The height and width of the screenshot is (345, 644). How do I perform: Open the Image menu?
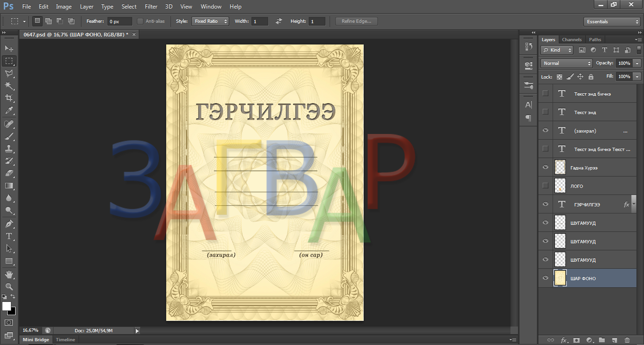coord(64,7)
